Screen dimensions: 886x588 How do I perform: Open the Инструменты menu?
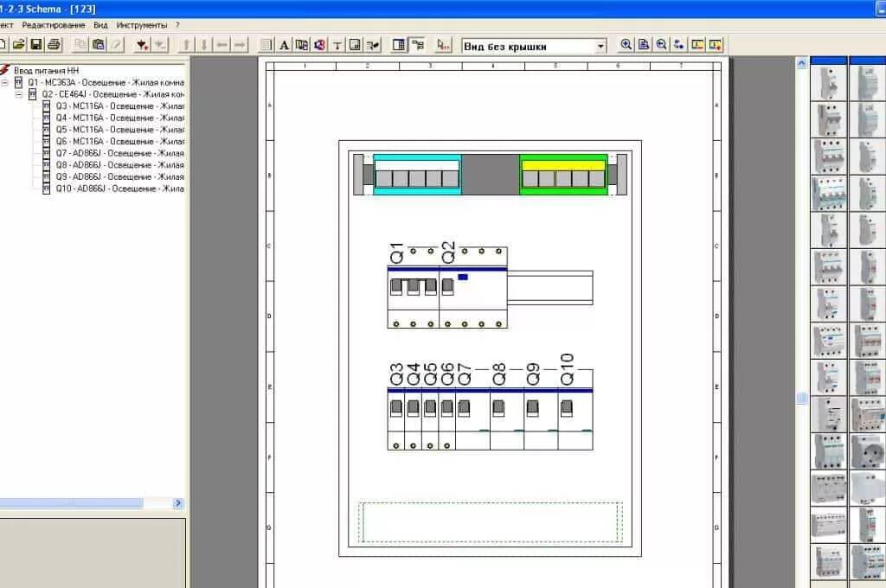(142, 25)
